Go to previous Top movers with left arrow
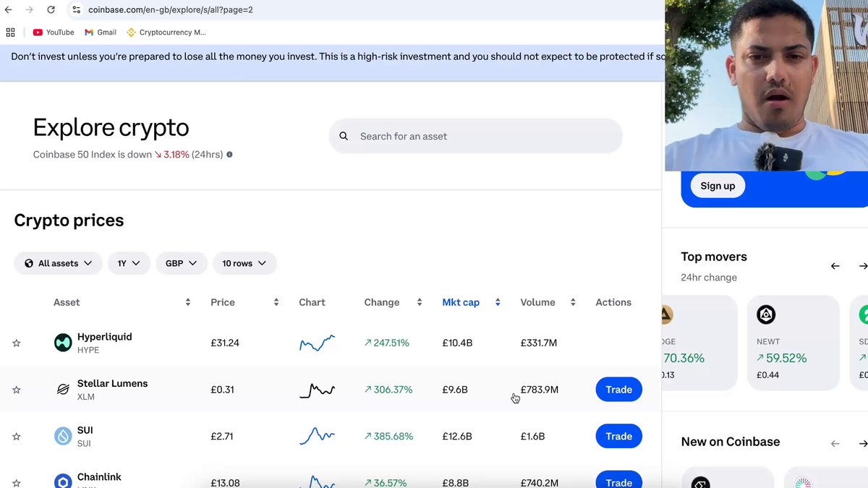Image resolution: width=868 pixels, height=488 pixels. click(835, 266)
